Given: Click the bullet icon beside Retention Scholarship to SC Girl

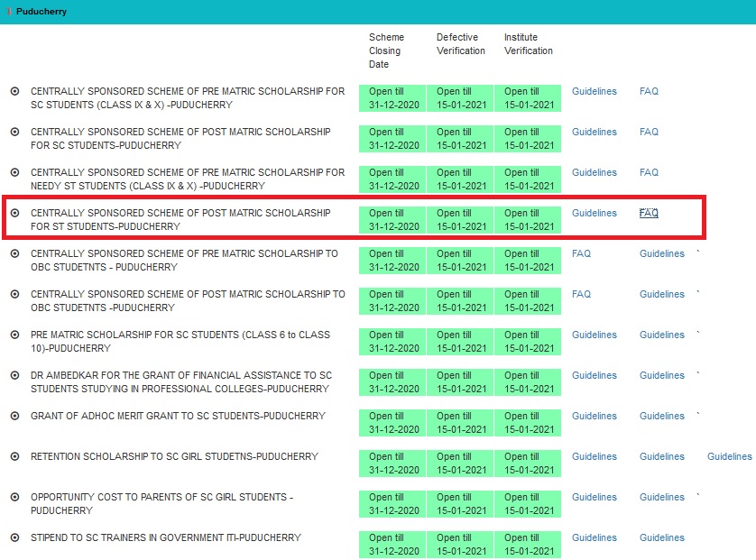Looking at the screenshot, I should (15, 456).
